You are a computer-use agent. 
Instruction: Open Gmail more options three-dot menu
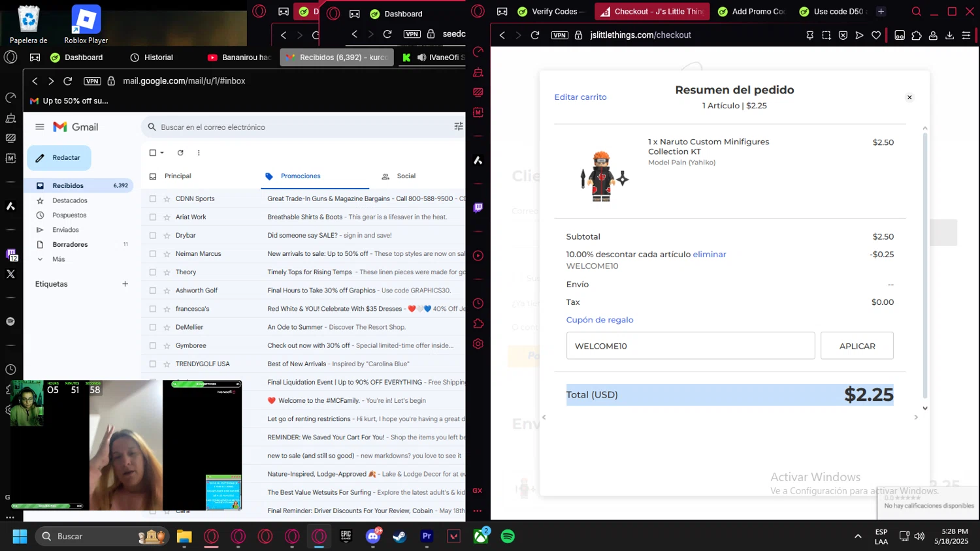coord(199,153)
